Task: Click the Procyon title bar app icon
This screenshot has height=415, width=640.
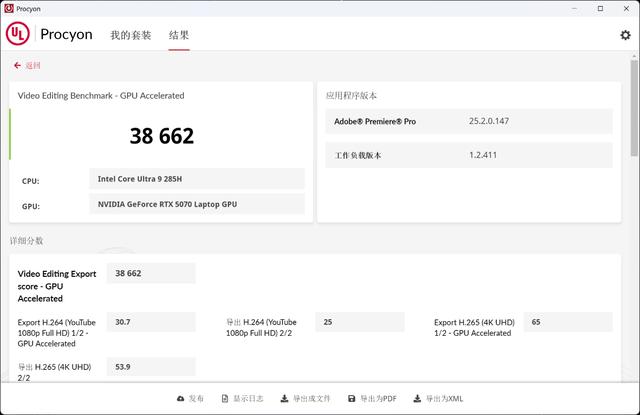Action: pyautogui.click(x=9, y=8)
